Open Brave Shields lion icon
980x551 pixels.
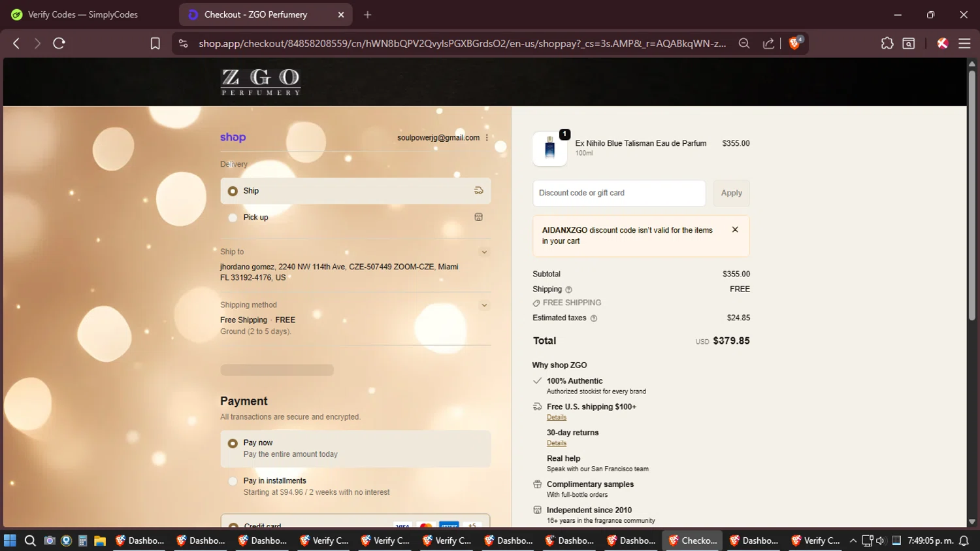click(x=795, y=43)
